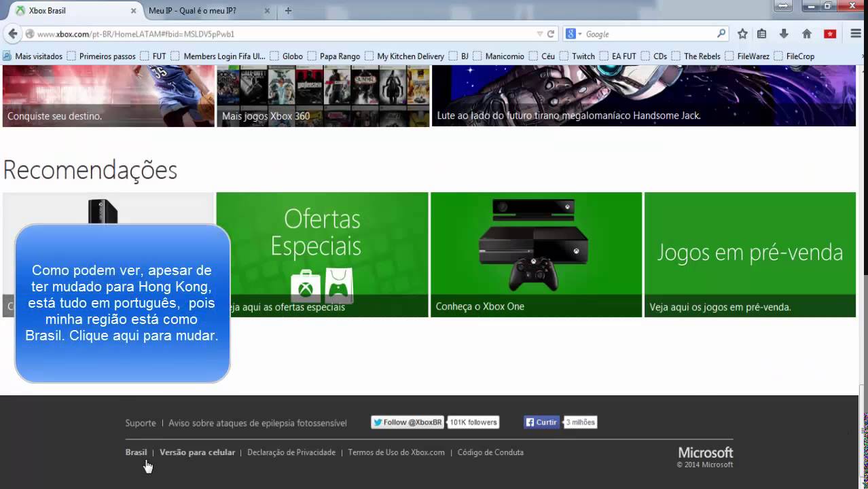Click the Facebook Curtir button
The image size is (868, 489).
click(541, 422)
